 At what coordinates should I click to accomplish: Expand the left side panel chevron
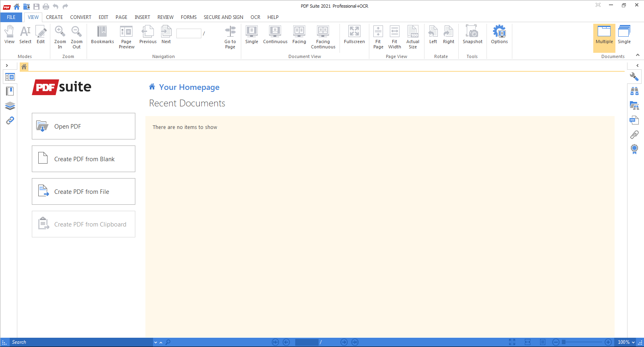7,65
